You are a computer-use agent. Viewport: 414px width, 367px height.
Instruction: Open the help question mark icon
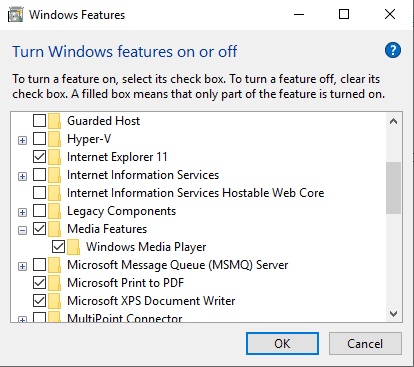pos(393,51)
